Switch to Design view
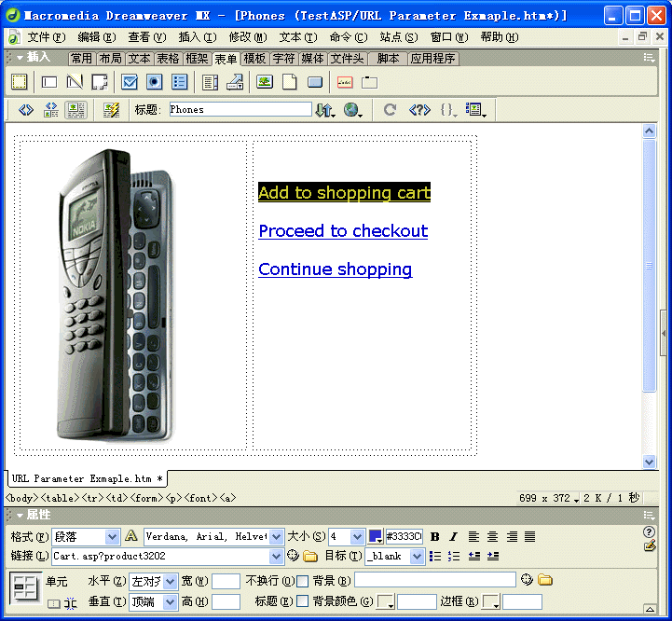The width and height of the screenshot is (672, 621). (x=75, y=110)
